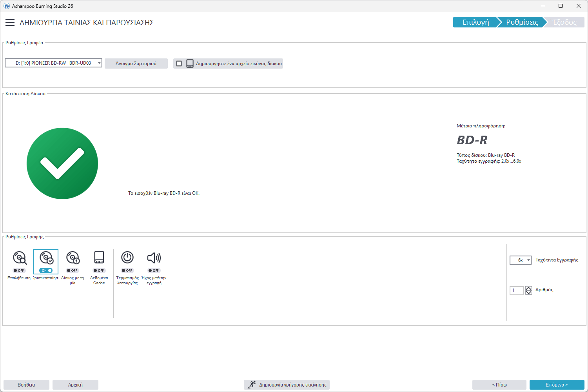The width and height of the screenshot is (588, 392).
Task: Click the Αρχική button
Action: 75,385
